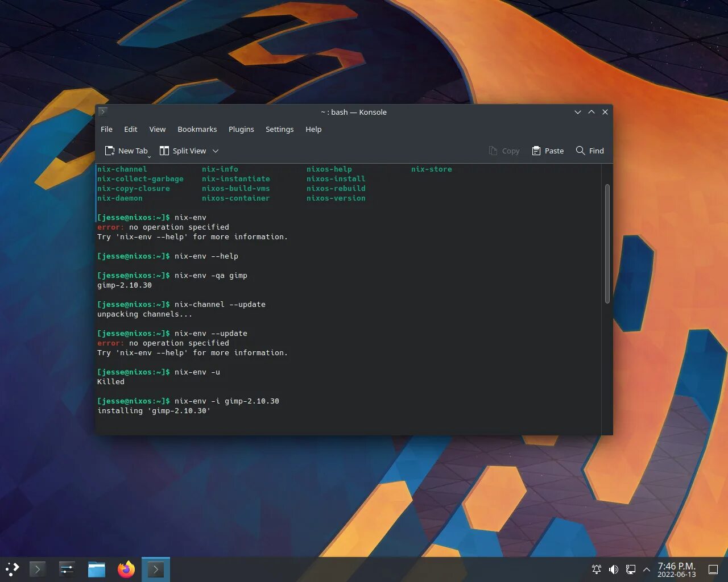
Task: Click the Paste clipboard icon
Action: [536, 151]
